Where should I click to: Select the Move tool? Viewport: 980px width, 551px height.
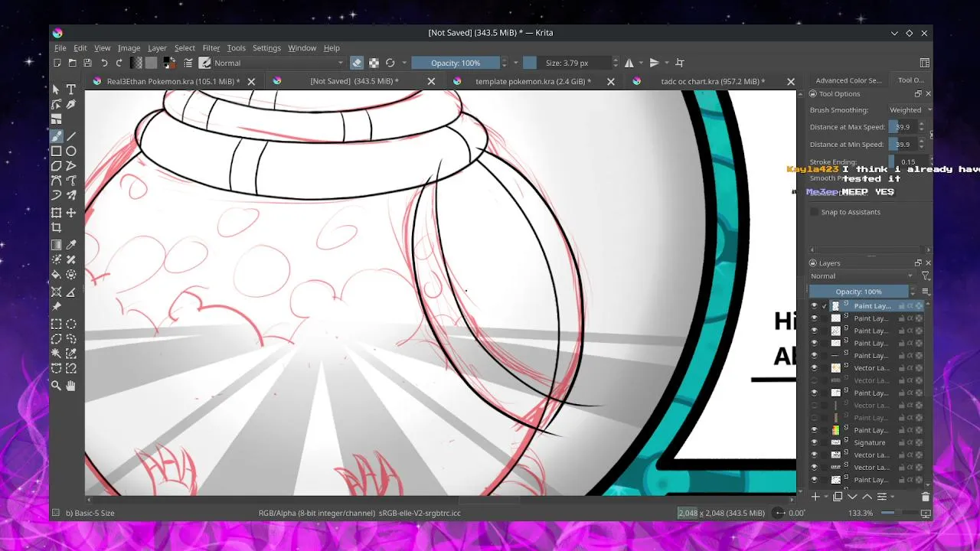click(x=71, y=213)
